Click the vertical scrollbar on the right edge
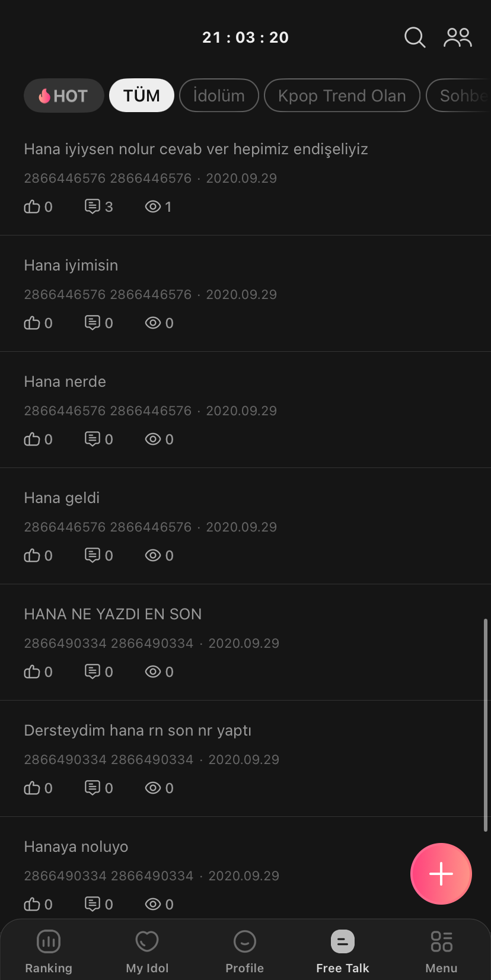491x980 pixels. [486, 724]
